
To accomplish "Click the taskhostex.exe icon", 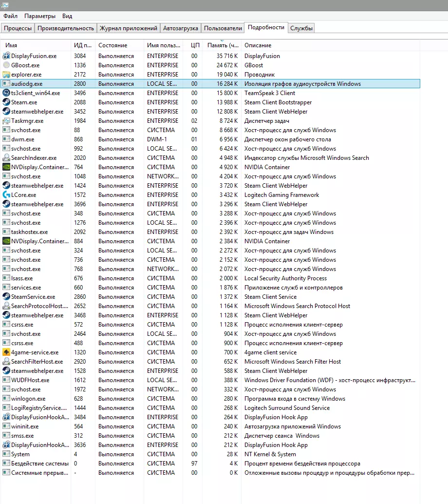I will tap(6, 232).
